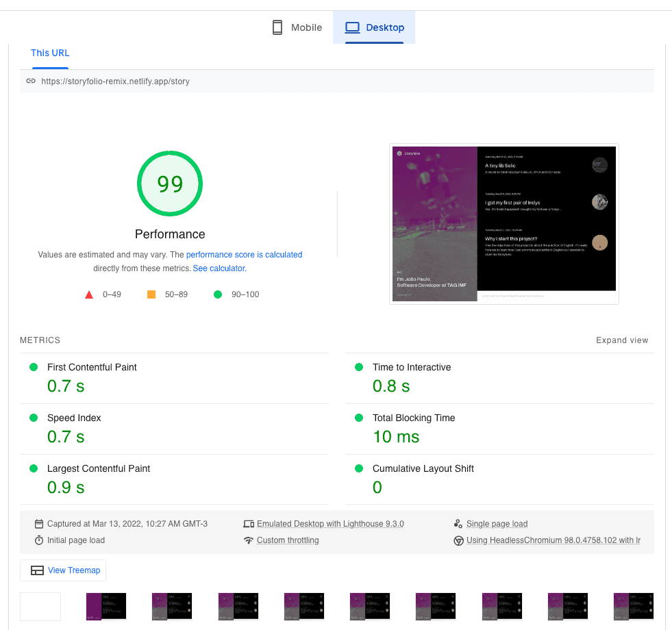The image size is (672, 630).
Task: Click the device icon beside Emulated Desktop
Action: coord(249,524)
